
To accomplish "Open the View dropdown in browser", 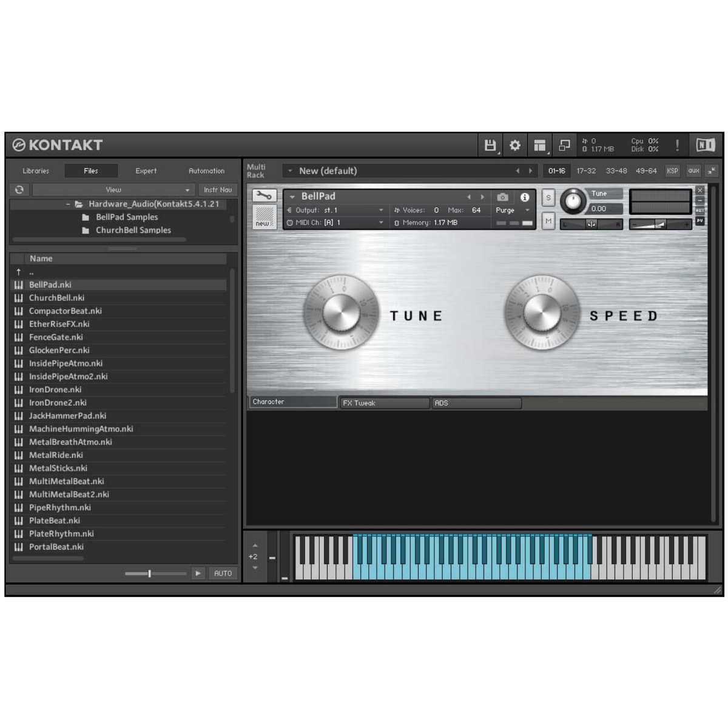I will tap(113, 190).
